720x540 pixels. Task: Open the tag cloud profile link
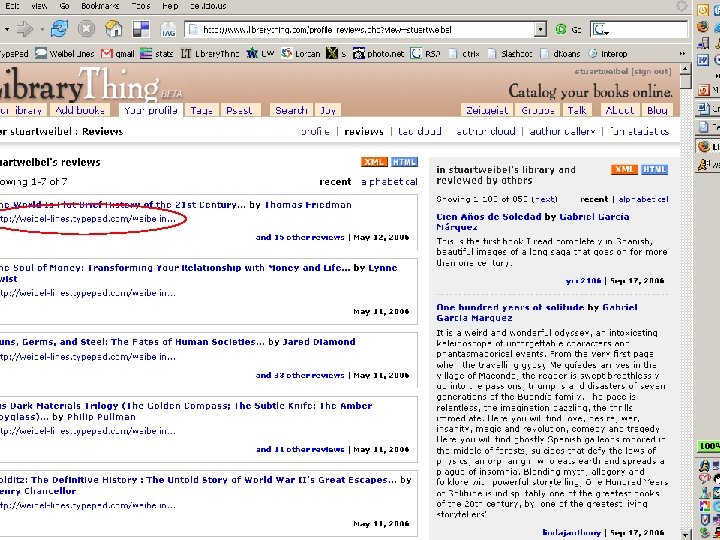[x=419, y=131]
